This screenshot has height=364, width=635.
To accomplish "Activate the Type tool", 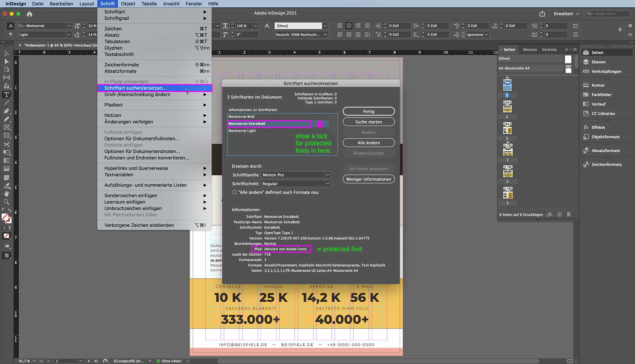I will click(x=6, y=95).
